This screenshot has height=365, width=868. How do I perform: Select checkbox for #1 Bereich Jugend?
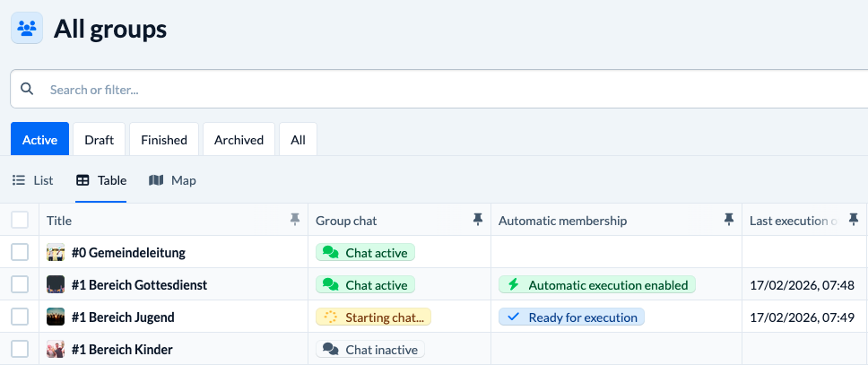(x=20, y=317)
